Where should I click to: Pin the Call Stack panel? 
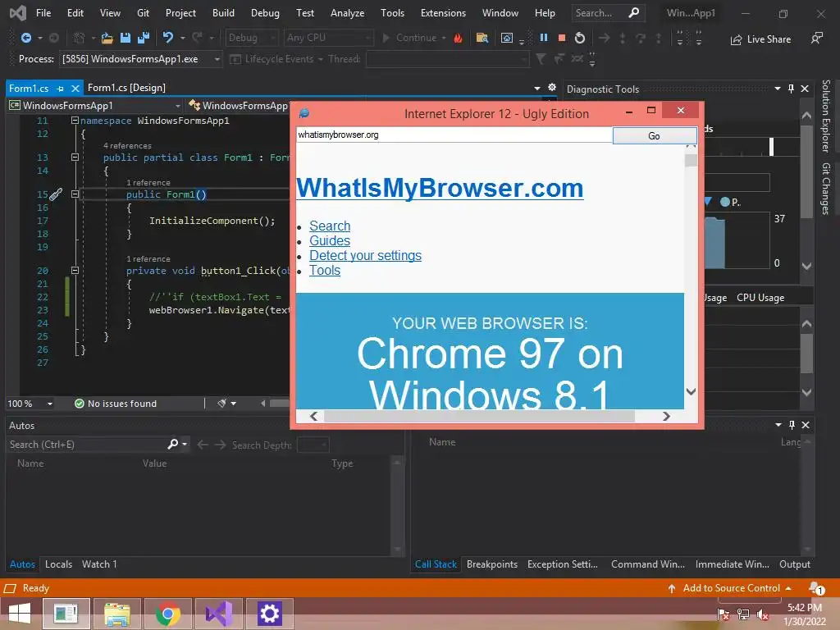coord(792,425)
